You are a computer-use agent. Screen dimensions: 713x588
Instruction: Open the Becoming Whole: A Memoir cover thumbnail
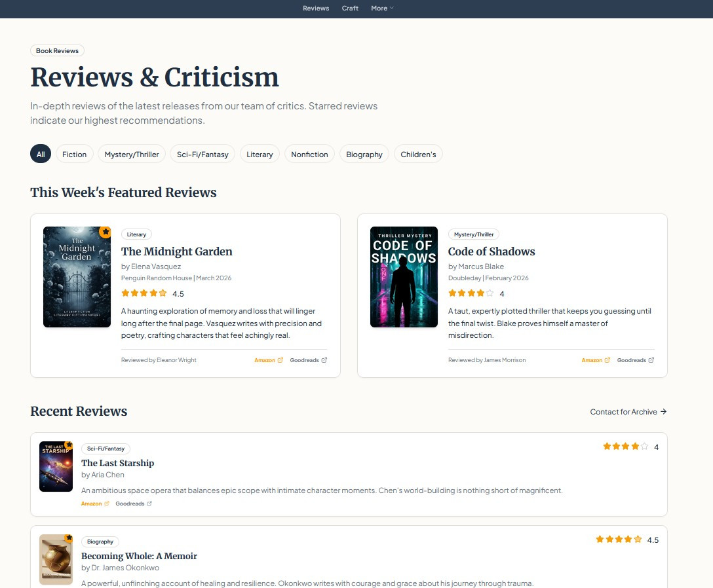click(56, 559)
